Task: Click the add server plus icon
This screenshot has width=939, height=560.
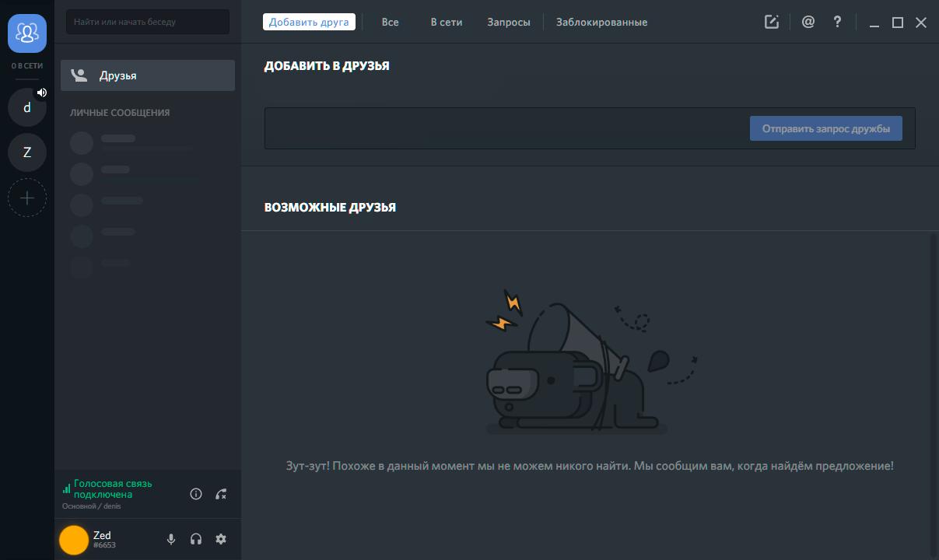Action: (27, 198)
